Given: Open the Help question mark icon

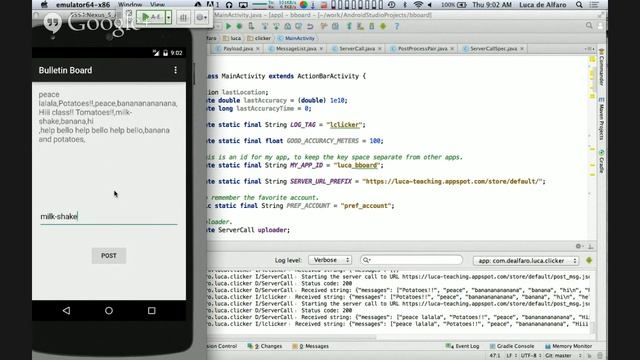Looking at the screenshot, I should pos(397,27).
